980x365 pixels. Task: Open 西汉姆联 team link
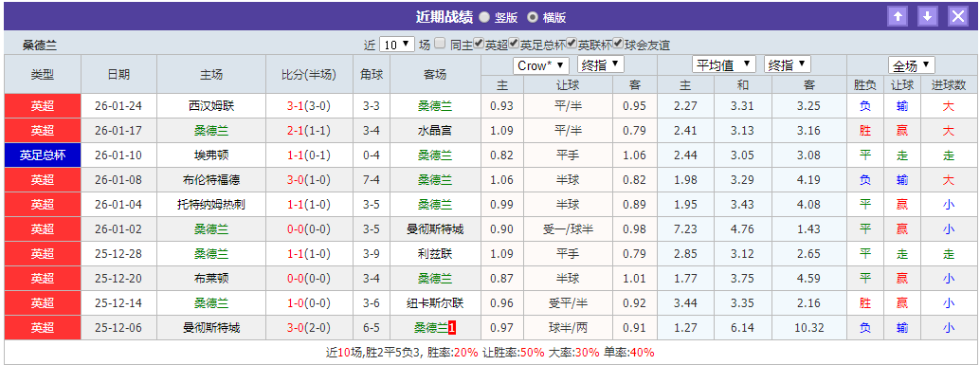pos(211,106)
